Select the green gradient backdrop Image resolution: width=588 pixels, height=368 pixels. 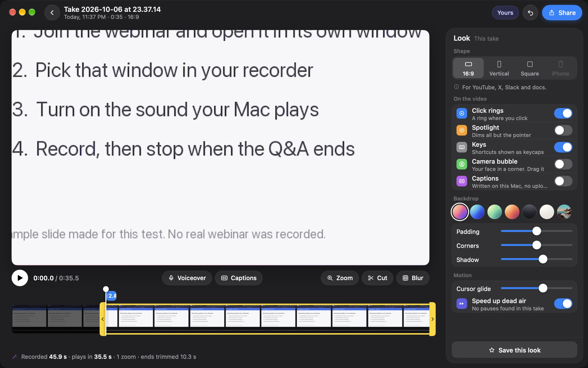494,212
